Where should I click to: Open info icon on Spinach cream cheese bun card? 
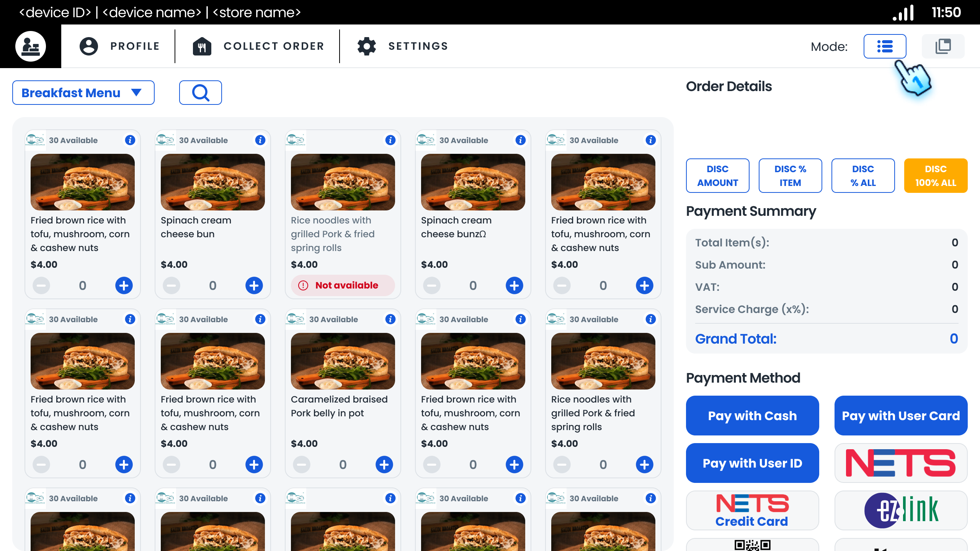[x=261, y=140]
